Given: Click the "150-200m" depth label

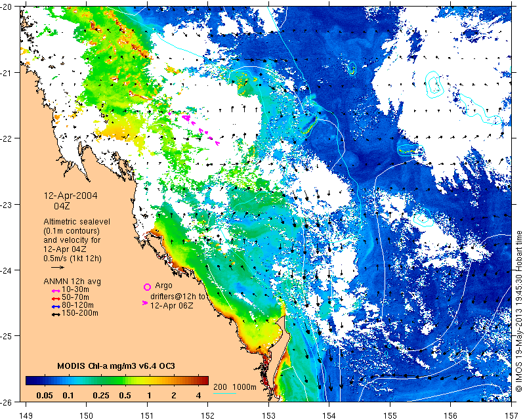Looking at the screenshot, I should (x=80, y=313).
